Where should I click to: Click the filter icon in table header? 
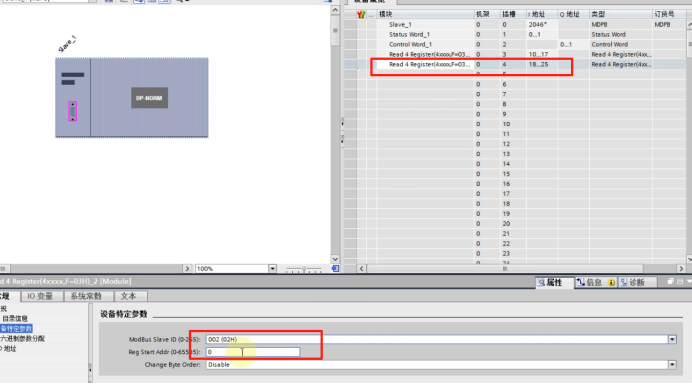(361, 15)
